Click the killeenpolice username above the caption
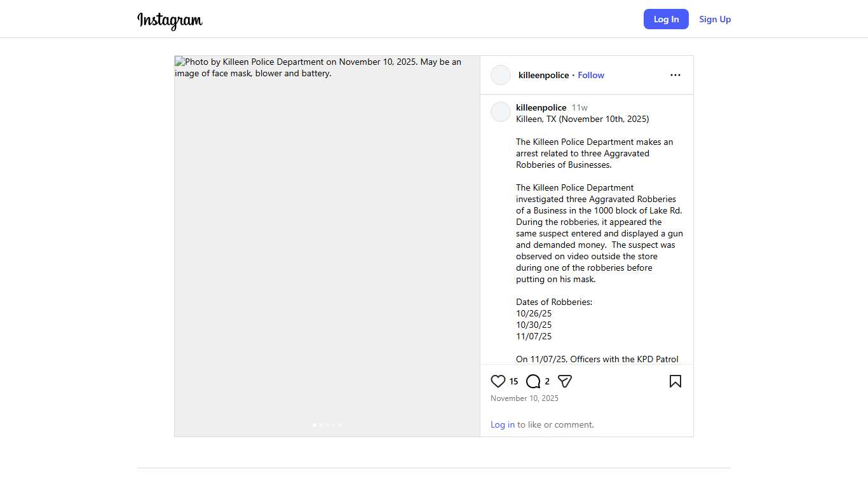The height and width of the screenshot is (488, 868). (541, 107)
